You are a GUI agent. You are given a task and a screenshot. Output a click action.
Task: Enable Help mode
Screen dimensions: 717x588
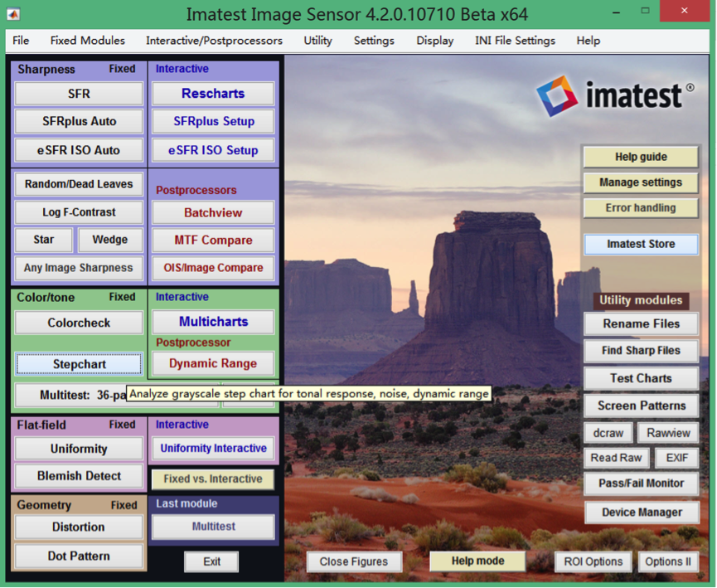tap(477, 561)
